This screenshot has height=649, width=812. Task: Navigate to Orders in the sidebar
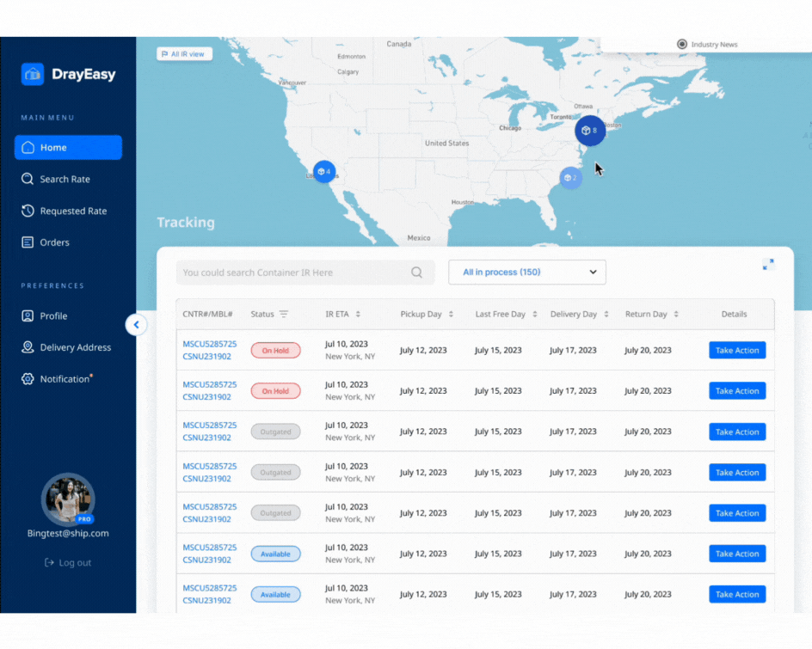coord(46,242)
